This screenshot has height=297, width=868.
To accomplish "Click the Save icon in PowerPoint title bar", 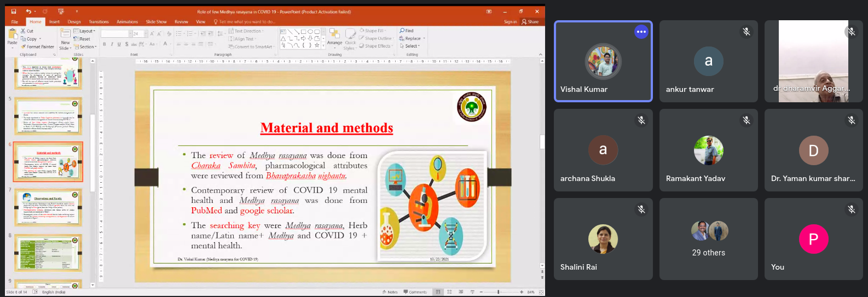I will [14, 11].
